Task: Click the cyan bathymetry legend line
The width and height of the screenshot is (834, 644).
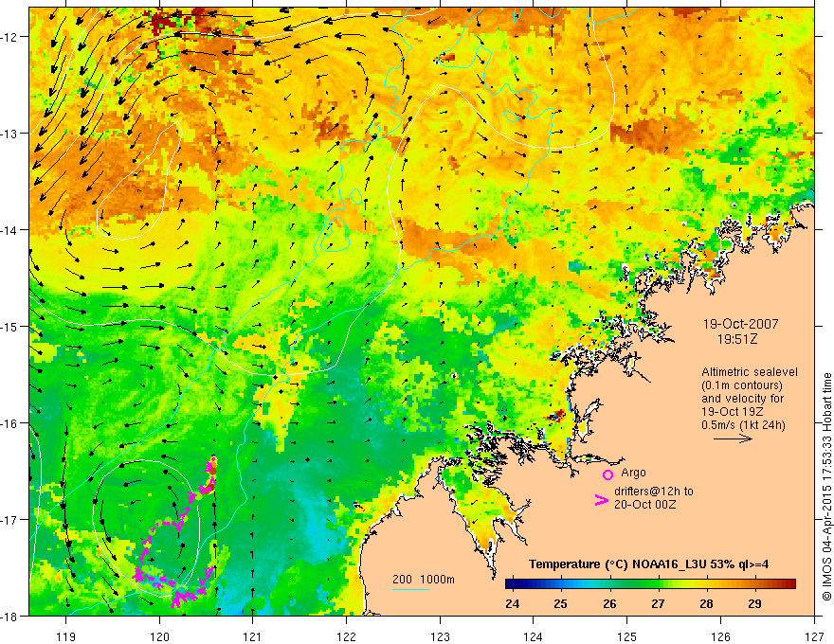Action: [x=411, y=589]
